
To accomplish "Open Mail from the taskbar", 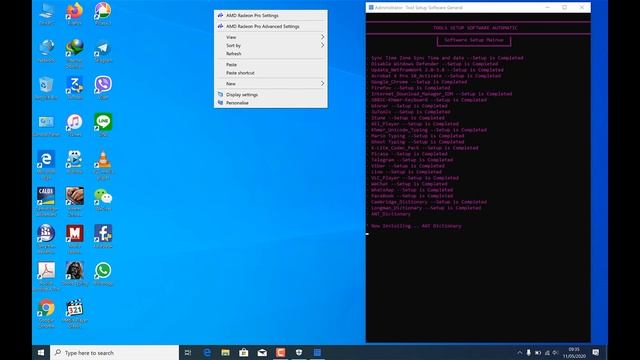I will point(262,353).
